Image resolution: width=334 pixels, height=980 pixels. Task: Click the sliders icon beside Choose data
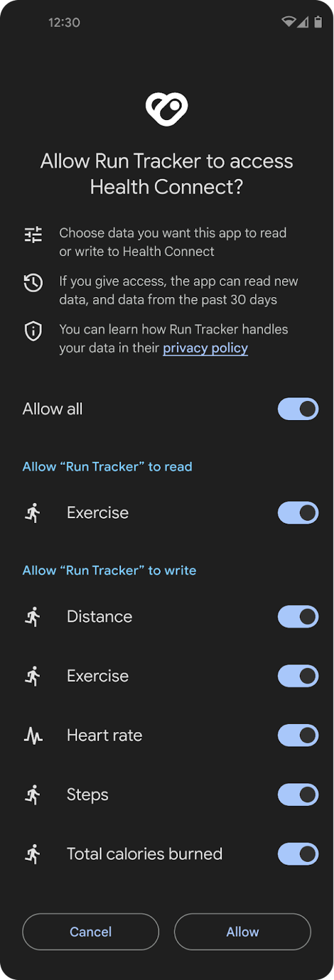click(x=33, y=235)
